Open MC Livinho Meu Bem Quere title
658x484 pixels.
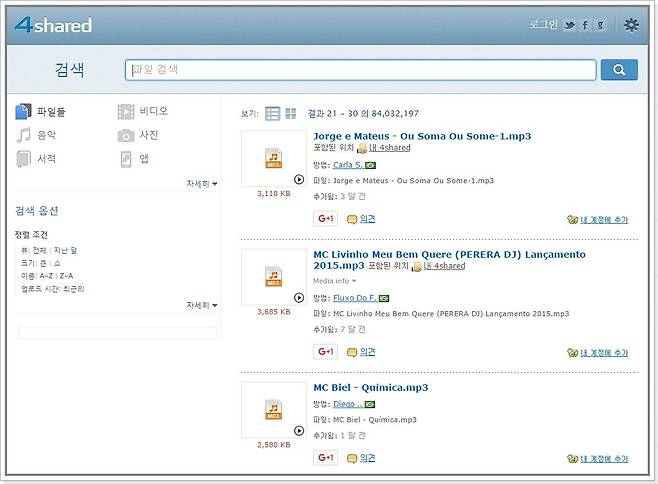[x=449, y=260]
